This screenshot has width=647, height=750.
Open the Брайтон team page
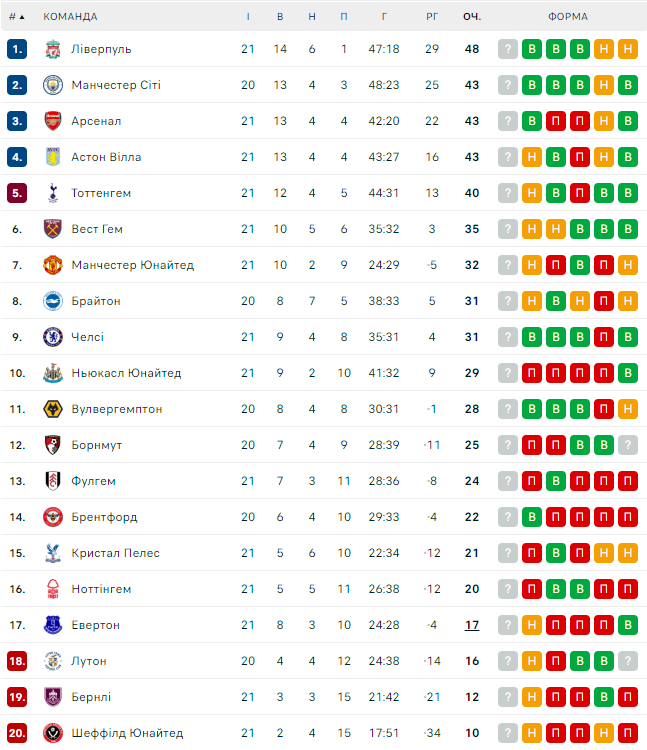pyautogui.click(x=96, y=301)
